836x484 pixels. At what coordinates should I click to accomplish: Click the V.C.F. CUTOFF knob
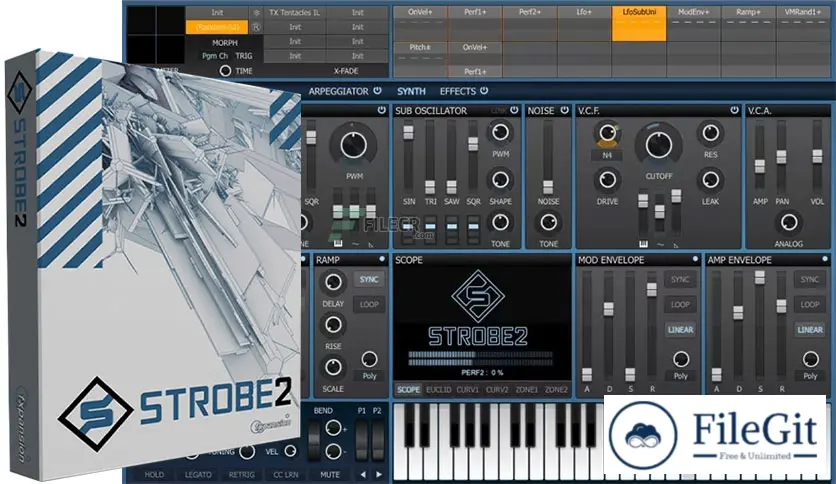658,145
